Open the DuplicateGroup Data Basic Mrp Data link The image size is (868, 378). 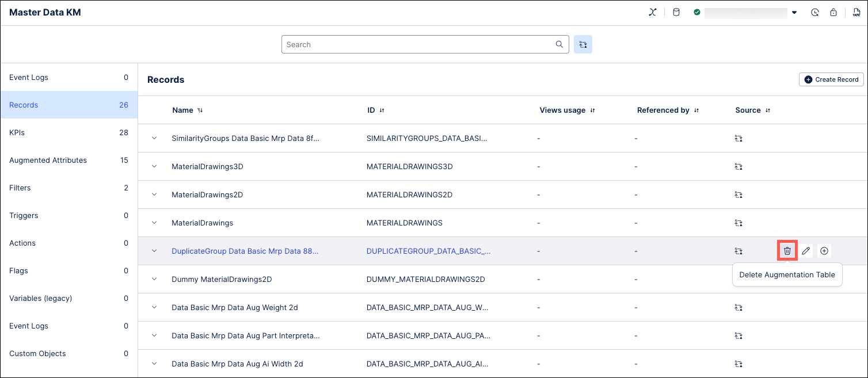click(245, 251)
